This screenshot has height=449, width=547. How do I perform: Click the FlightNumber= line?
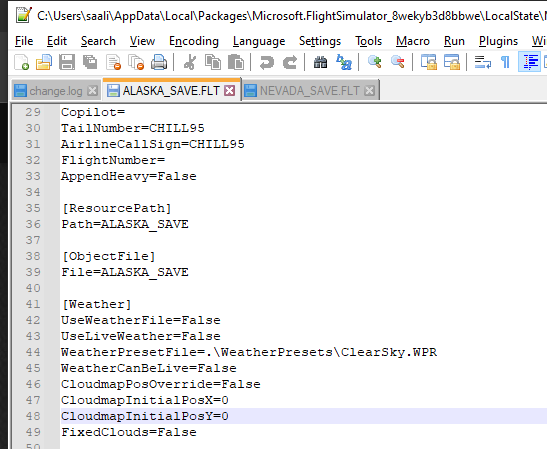113,160
